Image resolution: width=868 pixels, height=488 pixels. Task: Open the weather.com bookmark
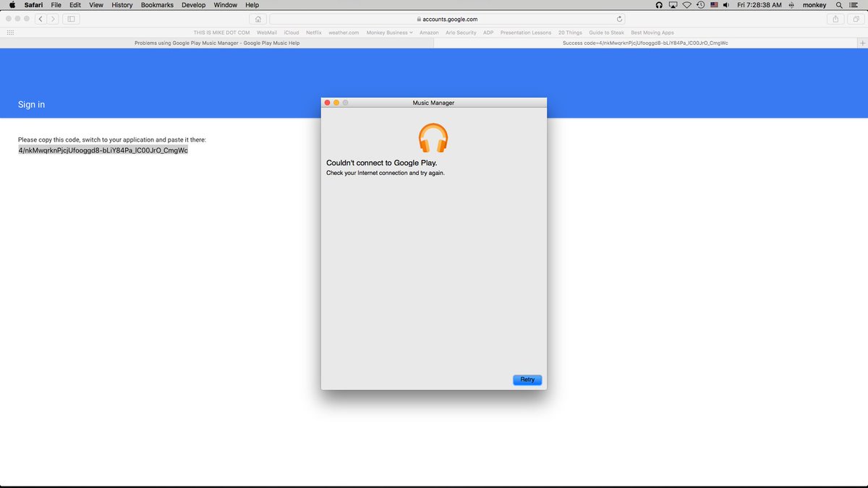pos(344,33)
